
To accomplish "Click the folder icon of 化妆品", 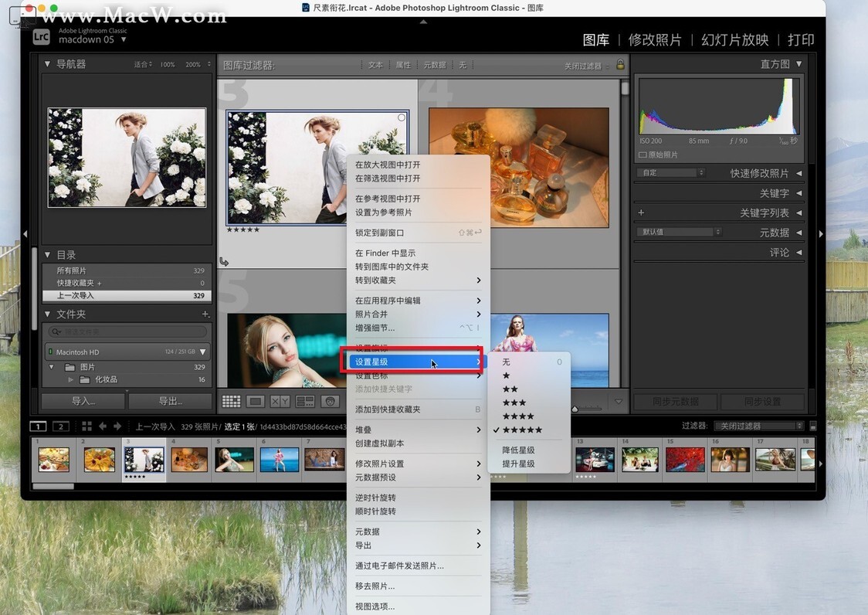I will coord(85,379).
